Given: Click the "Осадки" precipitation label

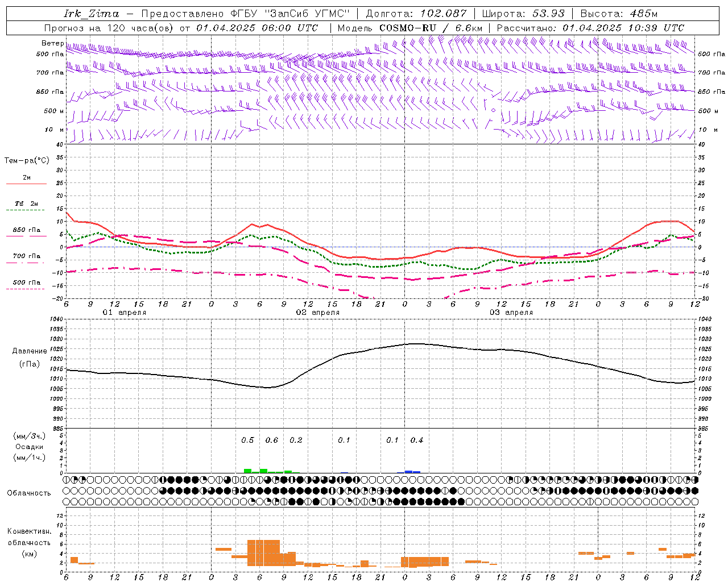Looking at the screenshot, I should 29,447.
